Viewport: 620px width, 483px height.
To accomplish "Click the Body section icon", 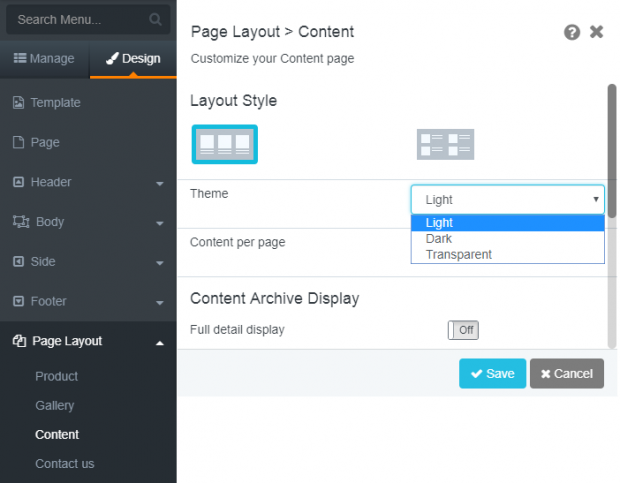I will pyautogui.click(x=21, y=221).
